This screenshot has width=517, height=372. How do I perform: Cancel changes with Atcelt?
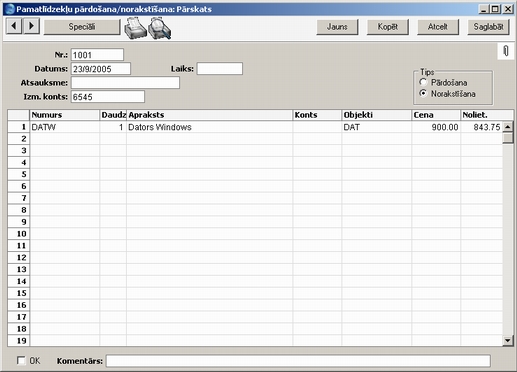click(438, 27)
